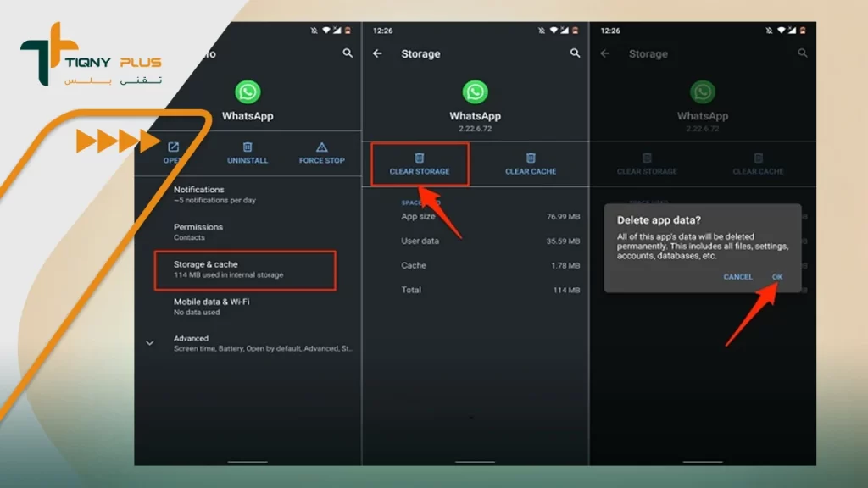Image resolution: width=868 pixels, height=488 pixels.
Task: Tap the Wi-Fi icon in the App info status bar
Action: click(325, 30)
